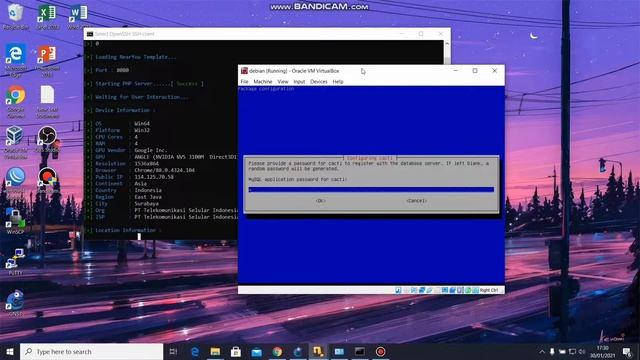Open the Bandicam desktop shortcut

pos(47,180)
